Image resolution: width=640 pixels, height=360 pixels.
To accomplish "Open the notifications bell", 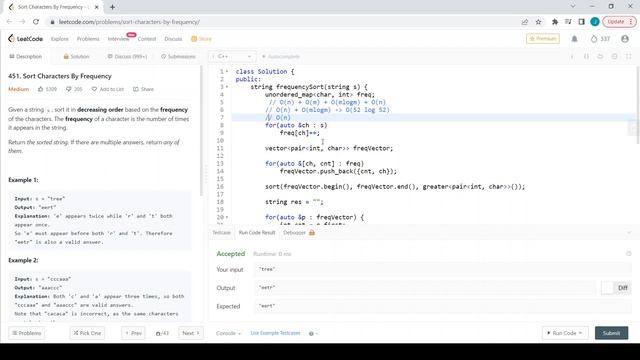I will [574, 39].
